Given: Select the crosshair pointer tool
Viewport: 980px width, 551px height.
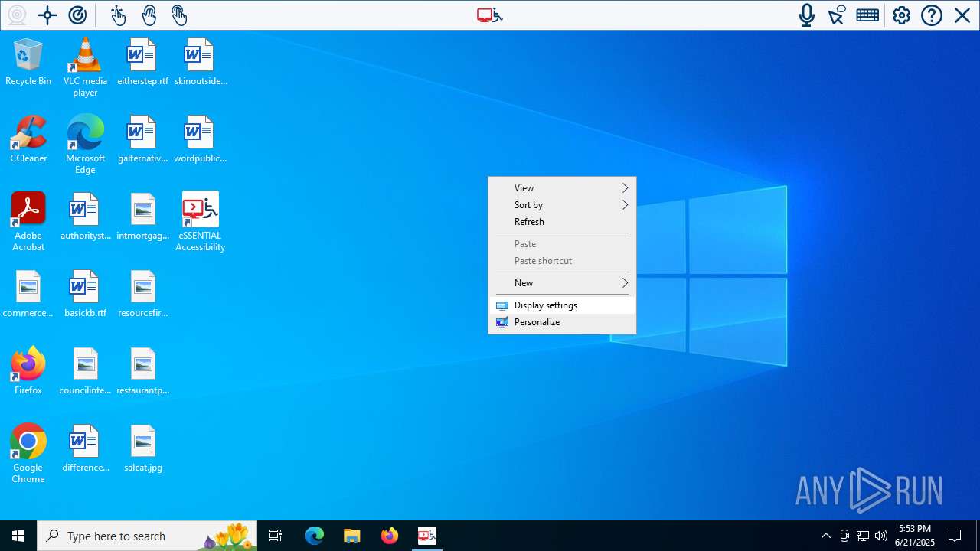Looking at the screenshot, I should (47, 15).
